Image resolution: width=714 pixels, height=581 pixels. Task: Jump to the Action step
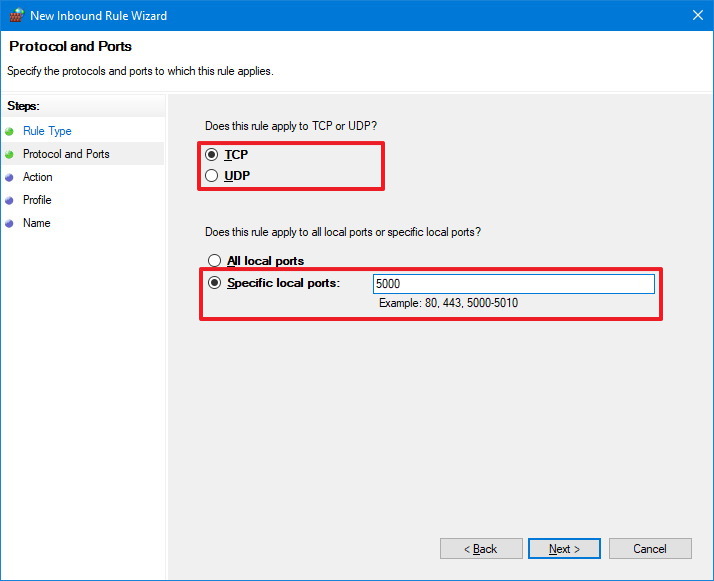point(38,177)
